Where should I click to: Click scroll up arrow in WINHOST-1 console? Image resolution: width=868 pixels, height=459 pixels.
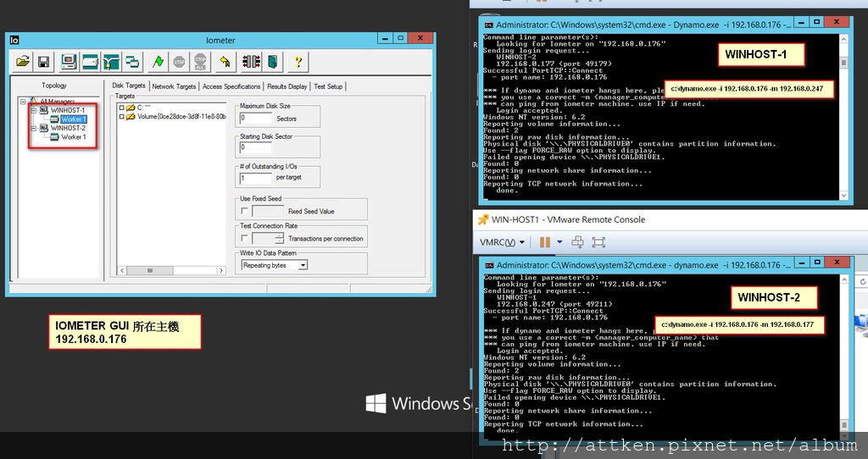[843, 39]
